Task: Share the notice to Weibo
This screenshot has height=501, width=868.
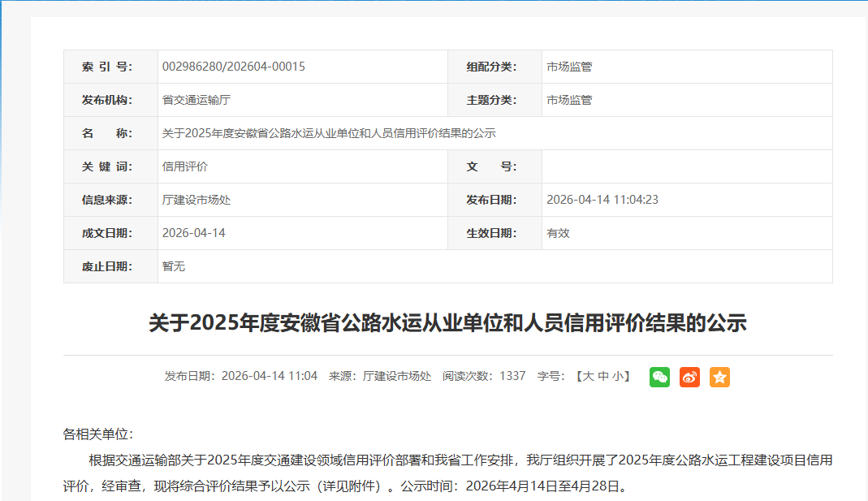Action: [689, 377]
